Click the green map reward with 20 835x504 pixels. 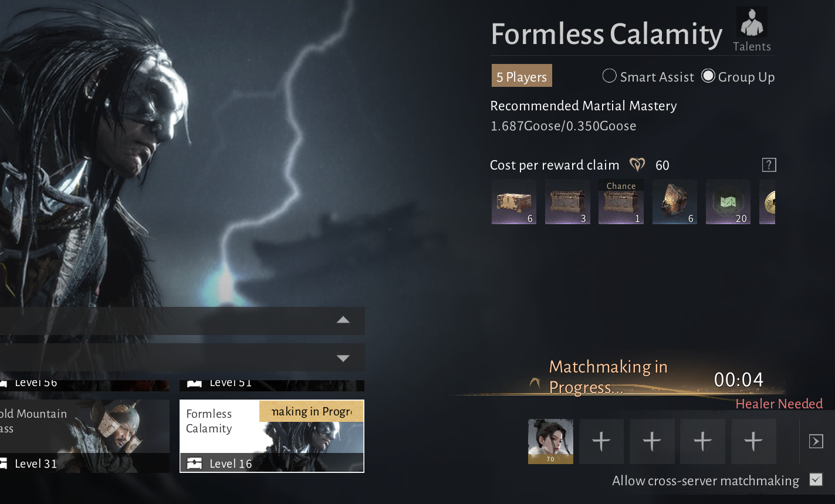728,202
